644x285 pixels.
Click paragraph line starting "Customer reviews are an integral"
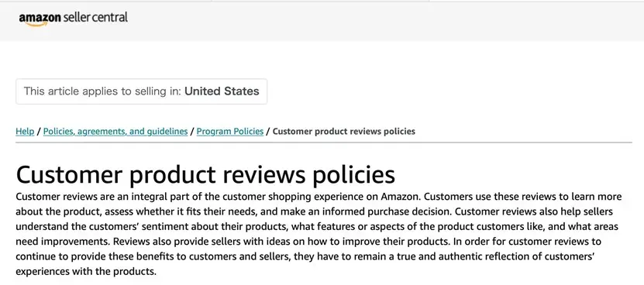[319, 196]
